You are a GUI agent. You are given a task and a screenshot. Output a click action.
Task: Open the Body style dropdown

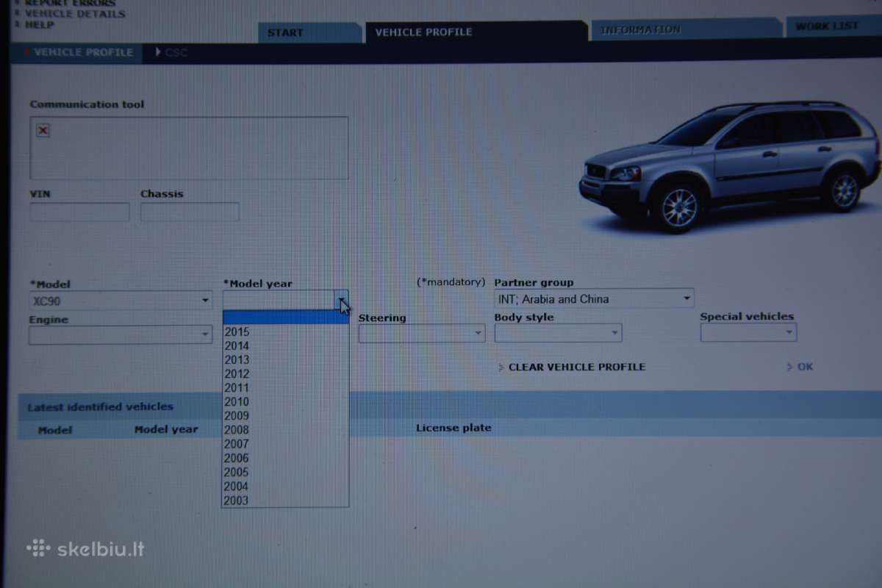[558, 333]
